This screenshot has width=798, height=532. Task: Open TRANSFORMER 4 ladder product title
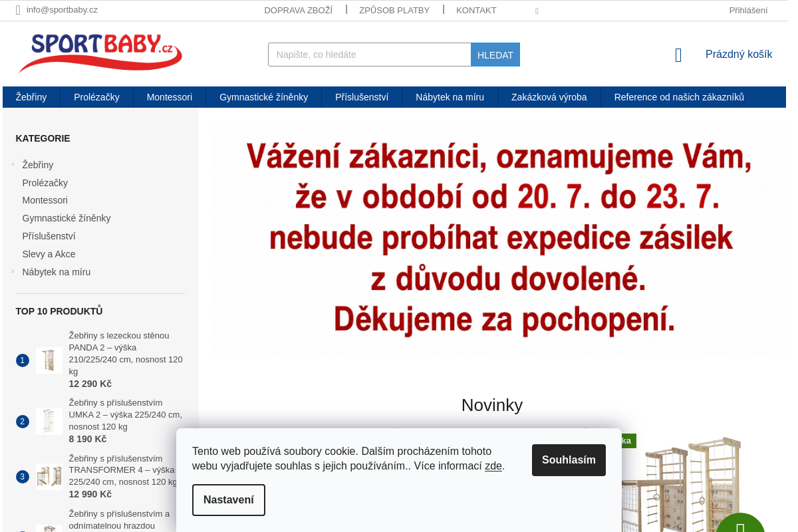coord(124,470)
